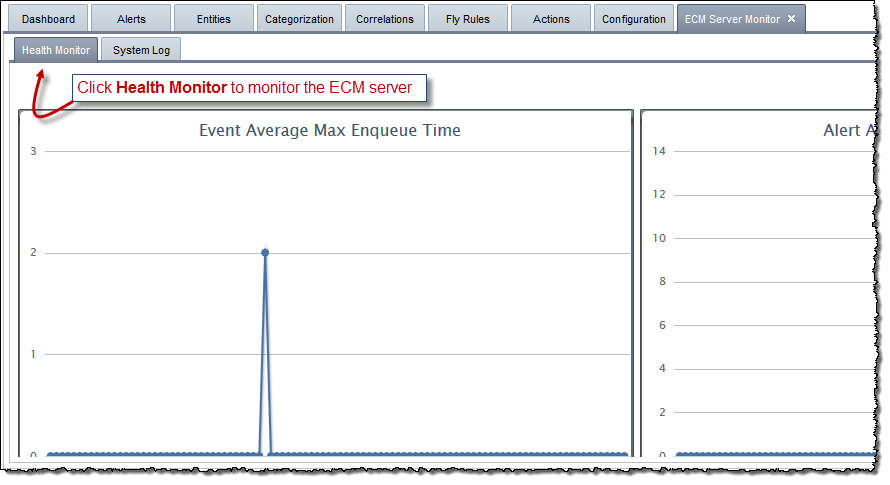Open the System Log sub-tab
The width and height of the screenshot is (890, 485).
click(x=141, y=50)
